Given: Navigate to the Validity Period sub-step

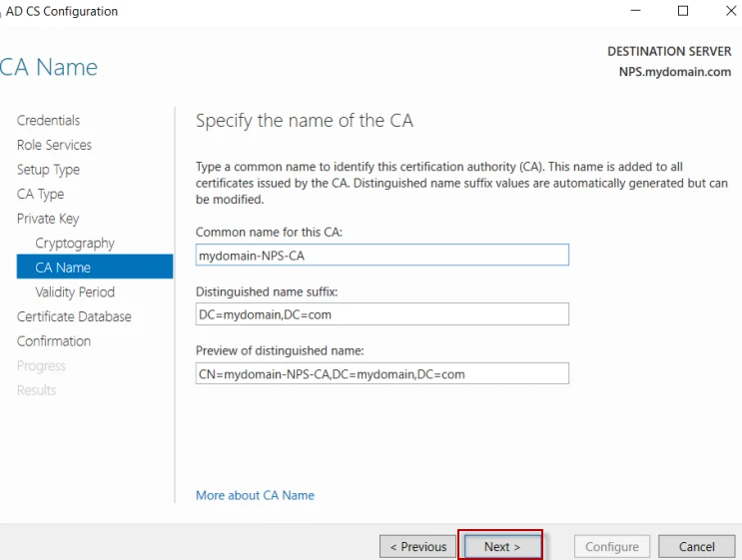Looking at the screenshot, I should 75,292.
